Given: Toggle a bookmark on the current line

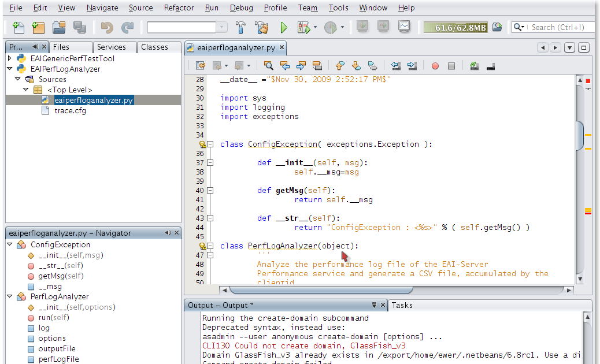Looking at the screenshot, I should (x=373, y=65).
